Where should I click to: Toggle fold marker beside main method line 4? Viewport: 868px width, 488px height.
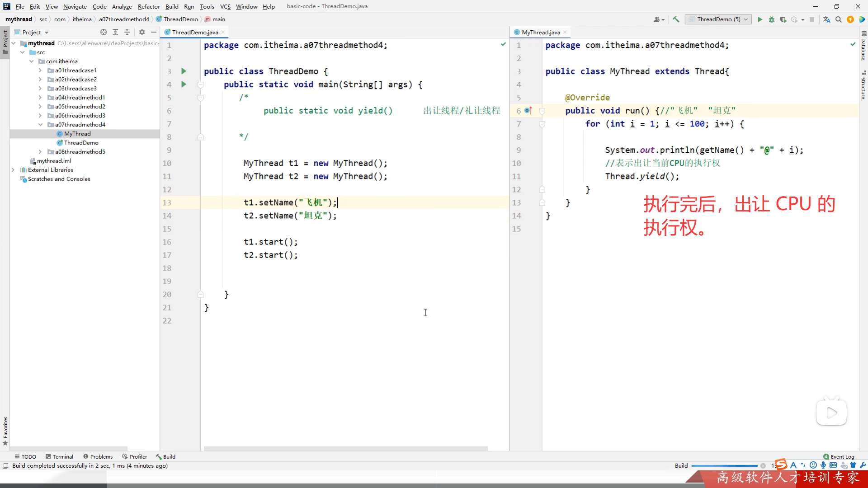(x=201, y=84)
